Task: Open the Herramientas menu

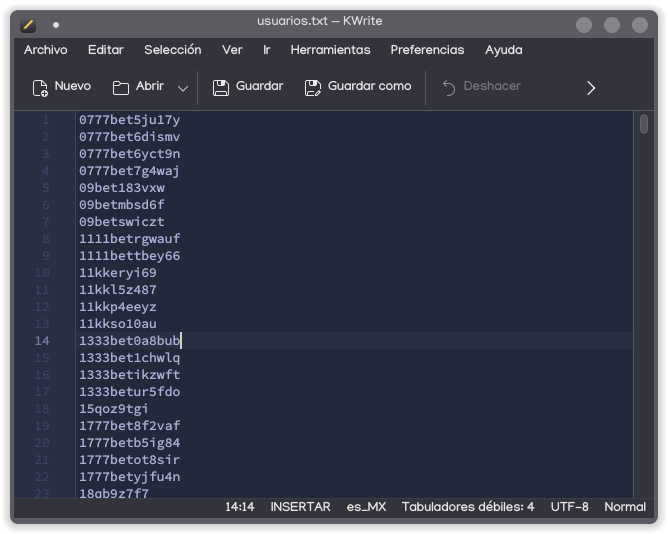Action: click(x=331, y=50)
